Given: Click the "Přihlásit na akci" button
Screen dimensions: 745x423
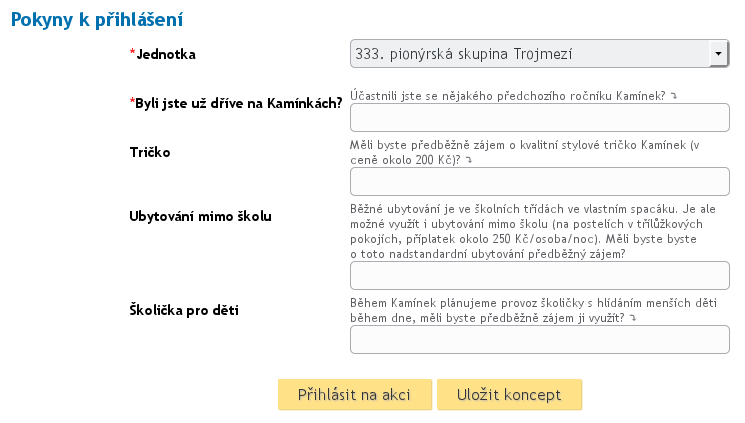Looking at the screenshot, I should click(354, 394).
